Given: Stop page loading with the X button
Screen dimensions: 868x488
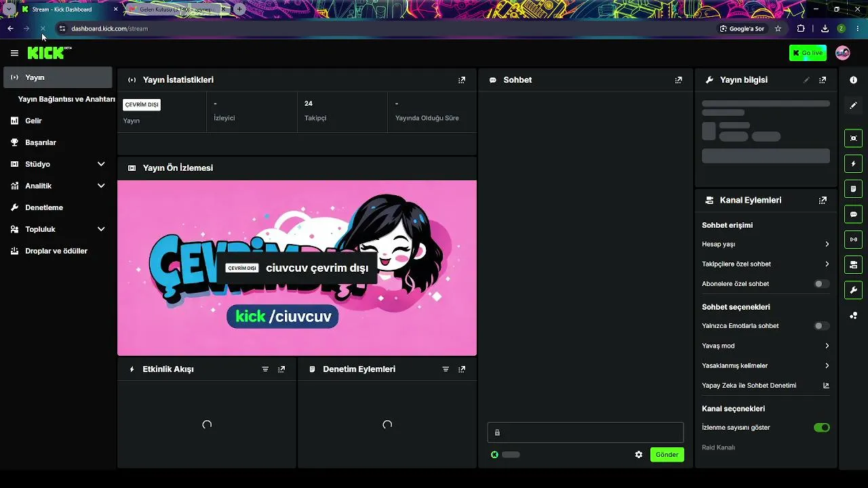Looking at the screenshot, I should point(42,28).
